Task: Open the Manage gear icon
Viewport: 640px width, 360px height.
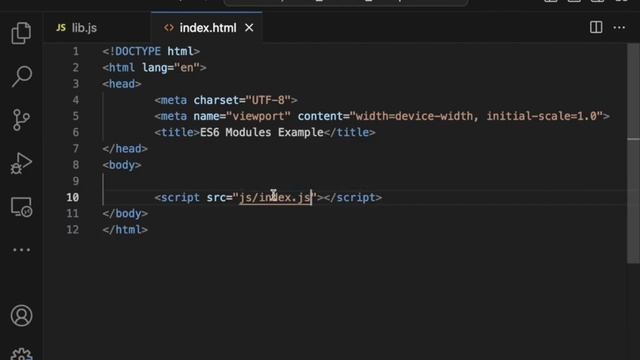Action: 21,354
